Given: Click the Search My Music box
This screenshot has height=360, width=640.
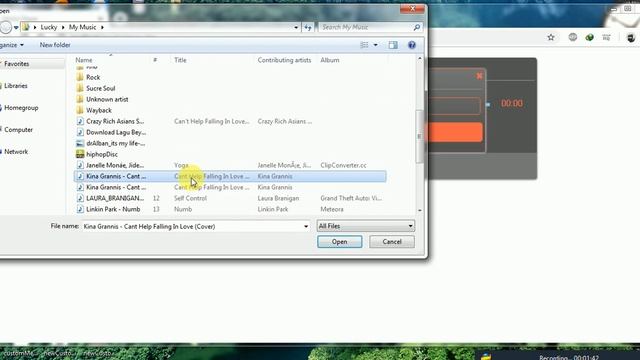Looking at the screenshot, I should [x=367, y=27].
